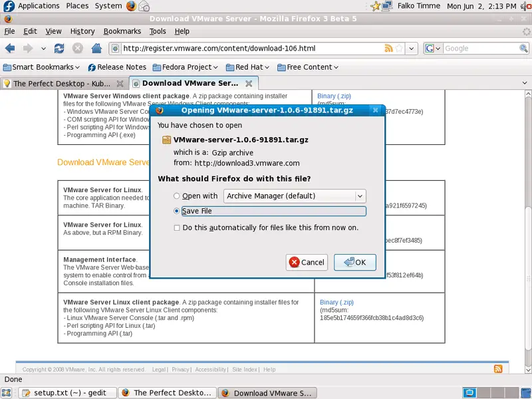Launch Firefox from the top panel launcher
Image resolution: width=532 pixels, height=399 pixels.
click(131, 6)
